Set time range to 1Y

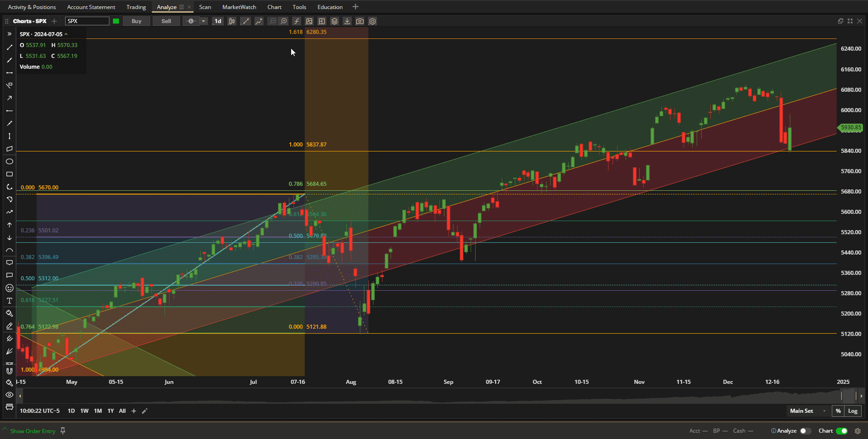[x=111, y=411]
